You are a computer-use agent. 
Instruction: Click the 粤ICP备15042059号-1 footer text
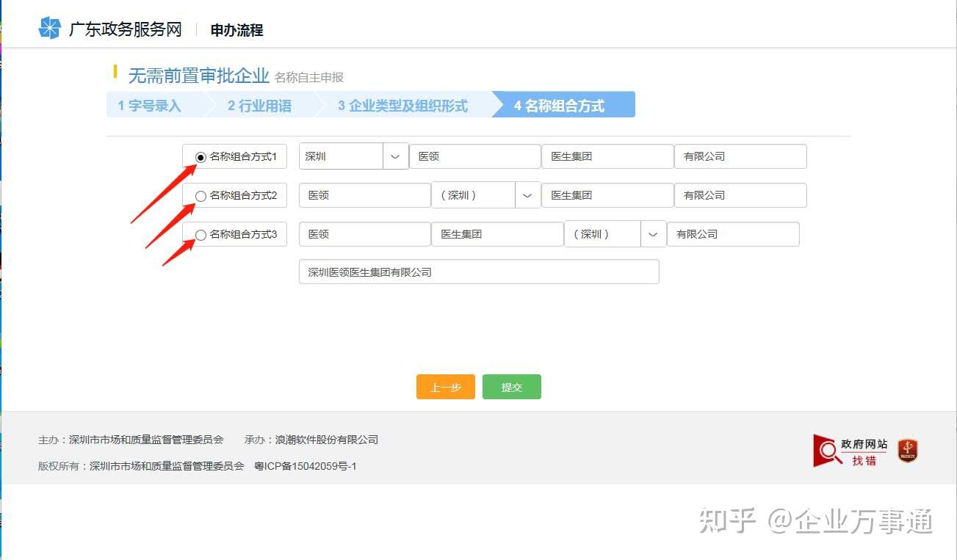tap(306, 466)
